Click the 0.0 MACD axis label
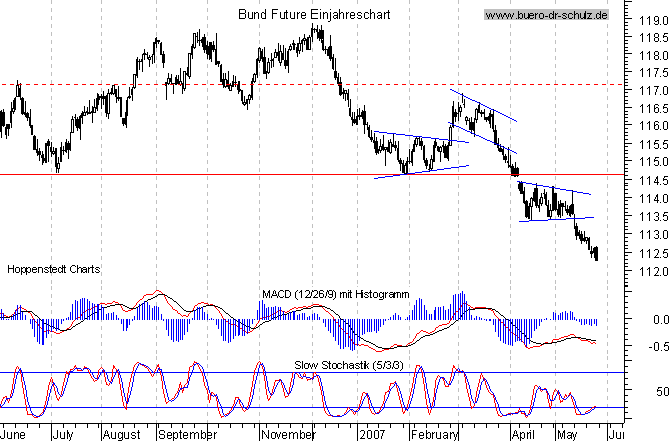 pos(656,320)
